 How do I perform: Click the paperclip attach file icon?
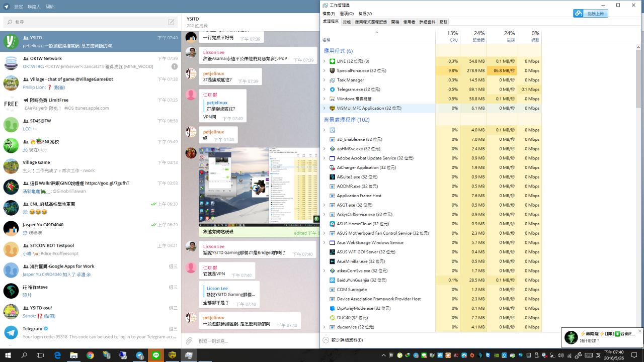point(189,341)
